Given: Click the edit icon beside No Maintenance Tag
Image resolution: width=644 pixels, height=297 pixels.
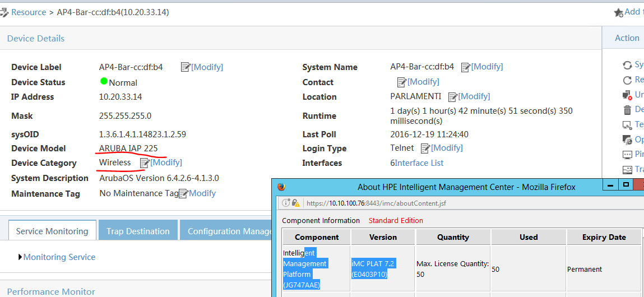Looking at the screenshot, I should coord(183,193).
